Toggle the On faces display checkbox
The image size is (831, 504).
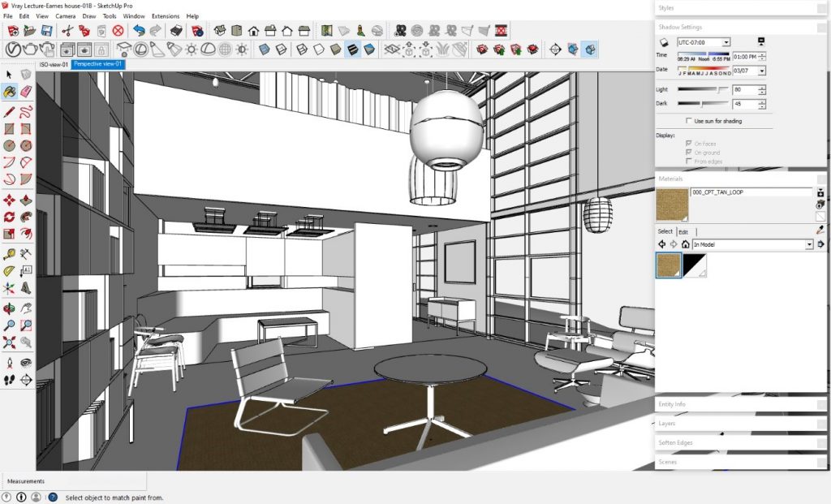(688, 143)
